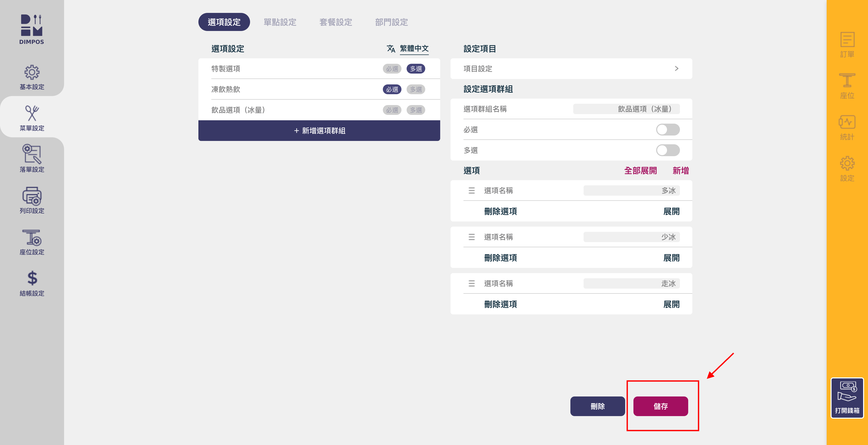Viewport: 868px width, 445px height.
Task: Click drag handle icon beside 多冰
Action: tap(471, 190)
